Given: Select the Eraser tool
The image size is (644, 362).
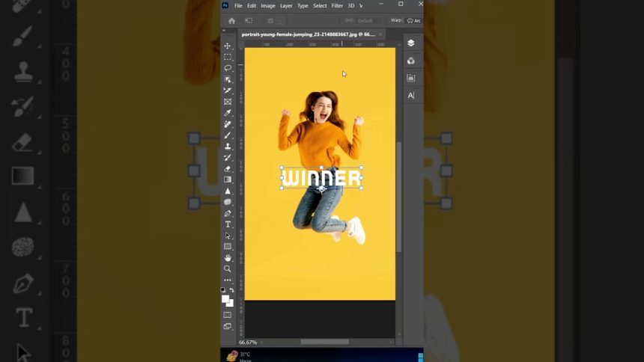Looking at the screenshot, I should click(x=228, y=169).
